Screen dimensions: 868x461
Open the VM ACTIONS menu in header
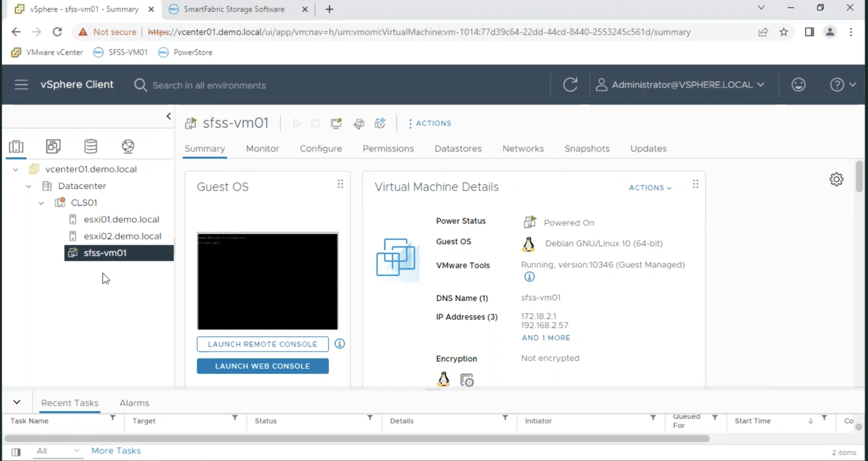(x=429, y=123)
